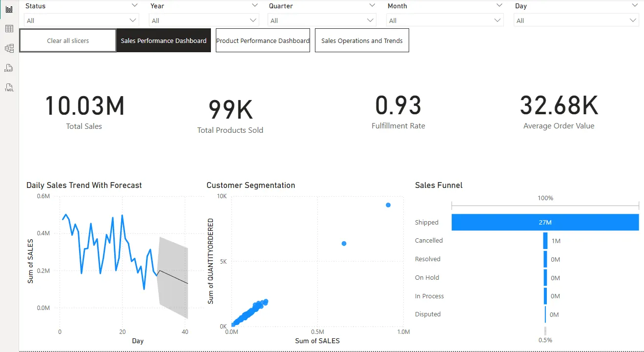The width and height of the screenshot is (644, 352).
Task: Click the topmost Customer Segmentation scatter point
Action: [388, 205]
